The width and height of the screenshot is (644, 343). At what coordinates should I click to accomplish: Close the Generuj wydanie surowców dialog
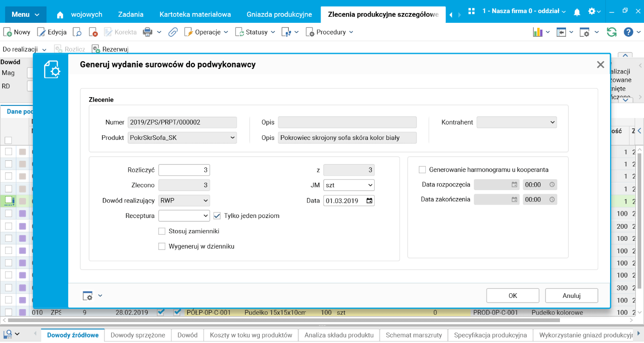(600, 65)
